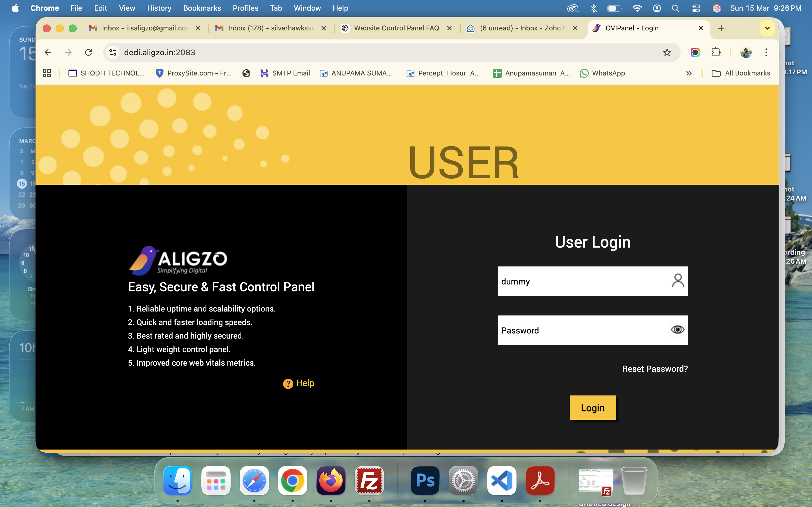This screenshot has height=507, width=812.
Task: View site information icon in address bar
Action: 113,52
